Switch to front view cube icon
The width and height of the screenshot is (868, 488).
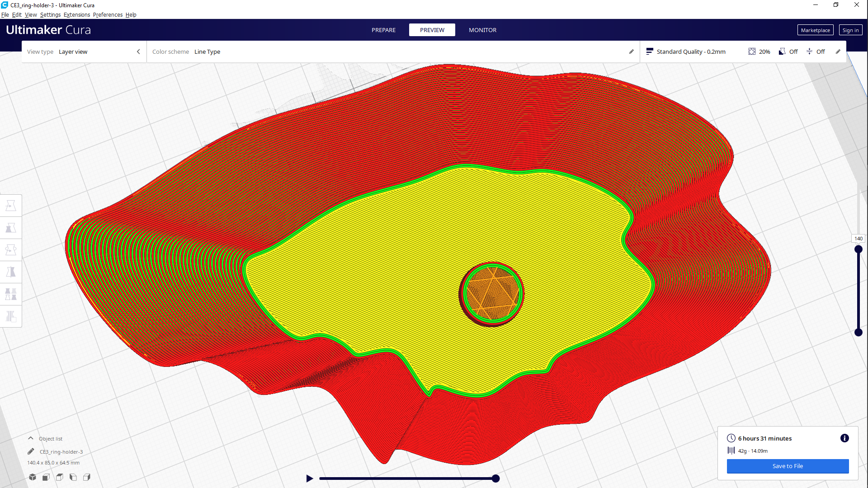tap(46, 477)
